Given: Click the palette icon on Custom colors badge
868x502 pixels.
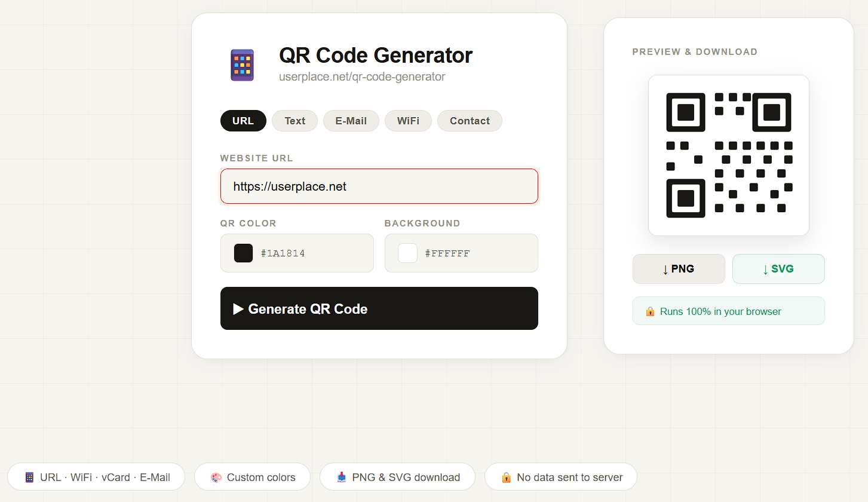Looking at the screenshot, I should coord(216,477).
